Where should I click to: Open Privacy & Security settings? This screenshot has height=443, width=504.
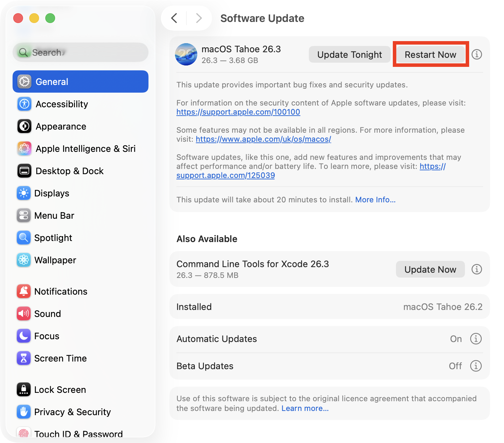click(x=72, y=412)
